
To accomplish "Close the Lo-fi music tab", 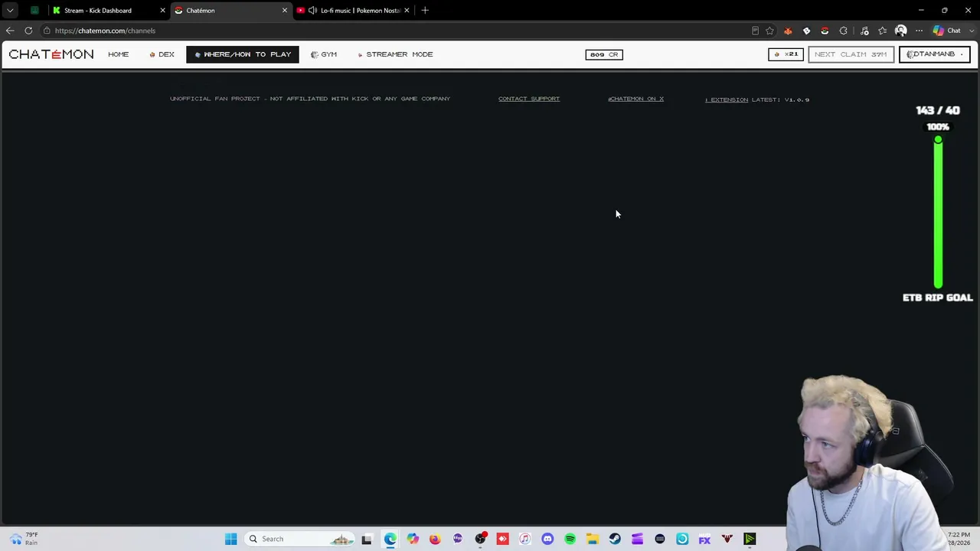I will pos(407,11).
